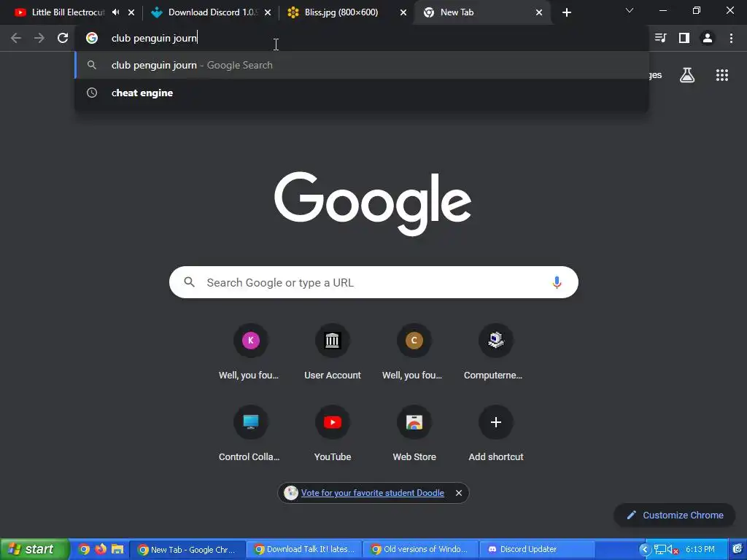Click Customize Chrome button
Image resolution: width=747 pixels, height=560 pixels.
pos(675,516)
